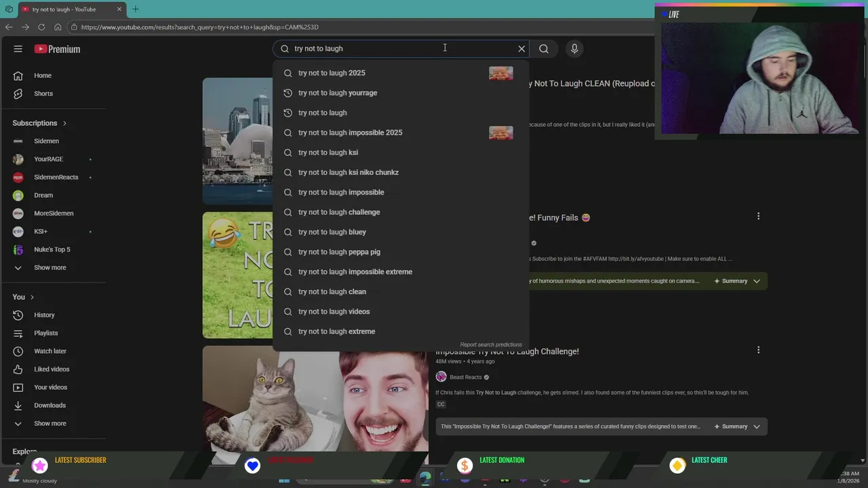Open Nuke's Top 5 channel subscription
The height and width of the screenshot is (488, 868).
coord(53,249)
